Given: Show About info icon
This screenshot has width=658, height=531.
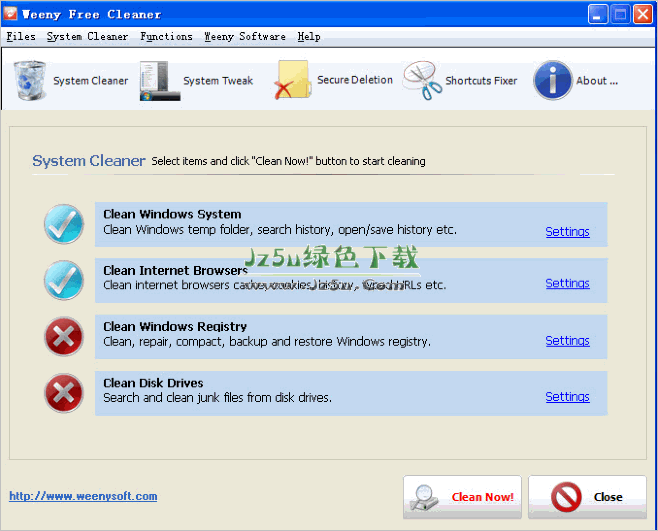Looking at the screenshot, I should [x=553, y=80].
